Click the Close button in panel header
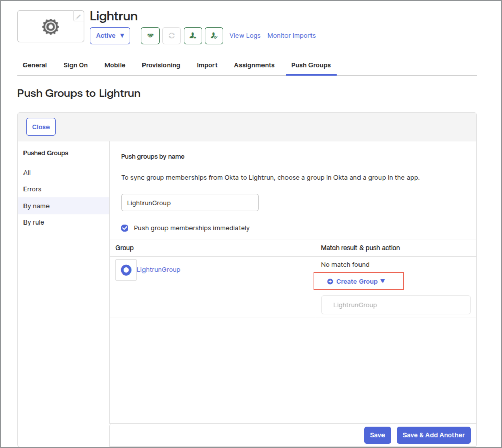502x448 pixels. pos(41,127)
